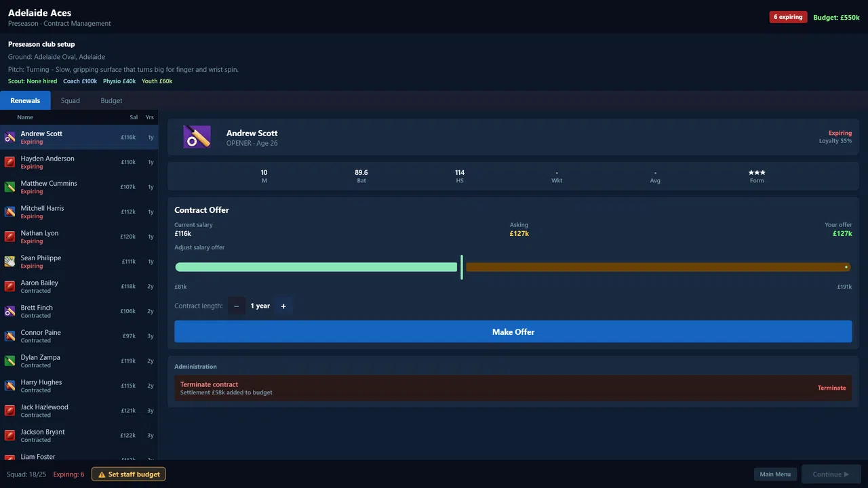Click Dylan Zampa's role icon
The width and height of the screenshot is (868, 488).
10,361
